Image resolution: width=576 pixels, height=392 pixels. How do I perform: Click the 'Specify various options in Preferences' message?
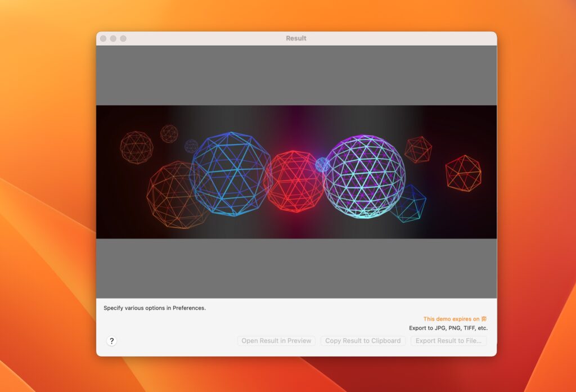[154, 308]
